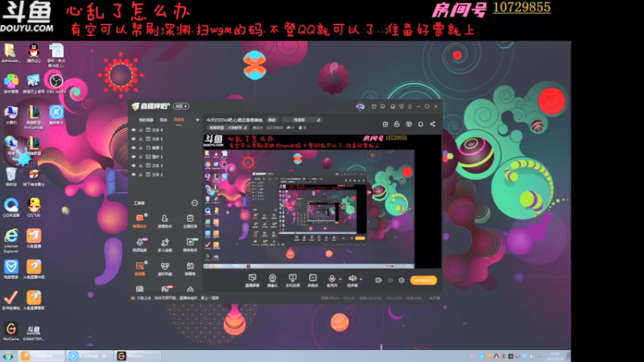644x362 pixels.
Task: Open the mode switch pill beside app logo
Action: [x=181, y=106]
